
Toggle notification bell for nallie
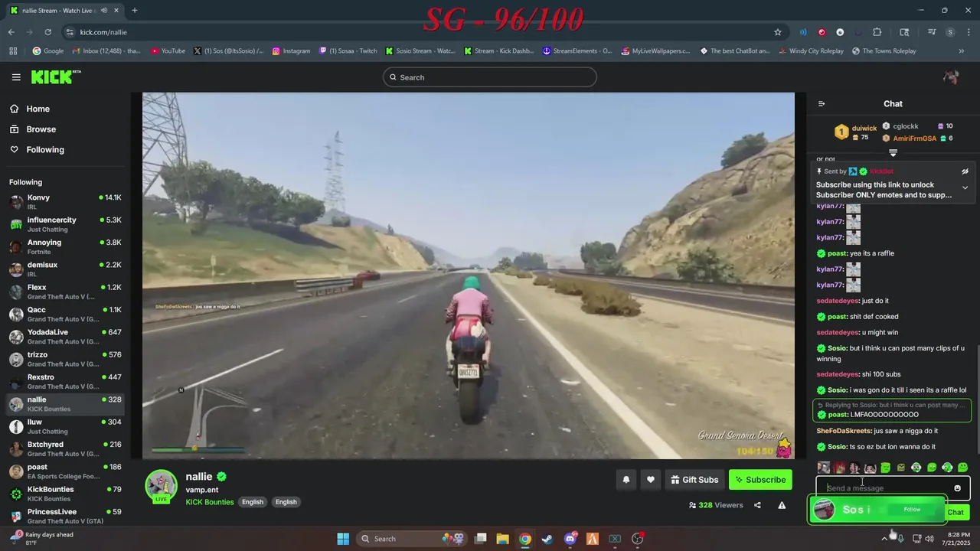click(x=626, y=480)
